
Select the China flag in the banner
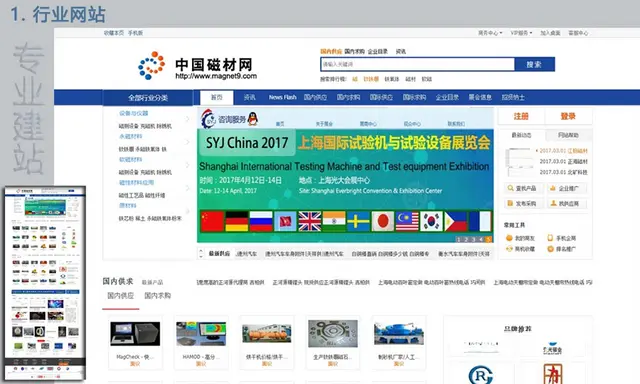(212, 221)
